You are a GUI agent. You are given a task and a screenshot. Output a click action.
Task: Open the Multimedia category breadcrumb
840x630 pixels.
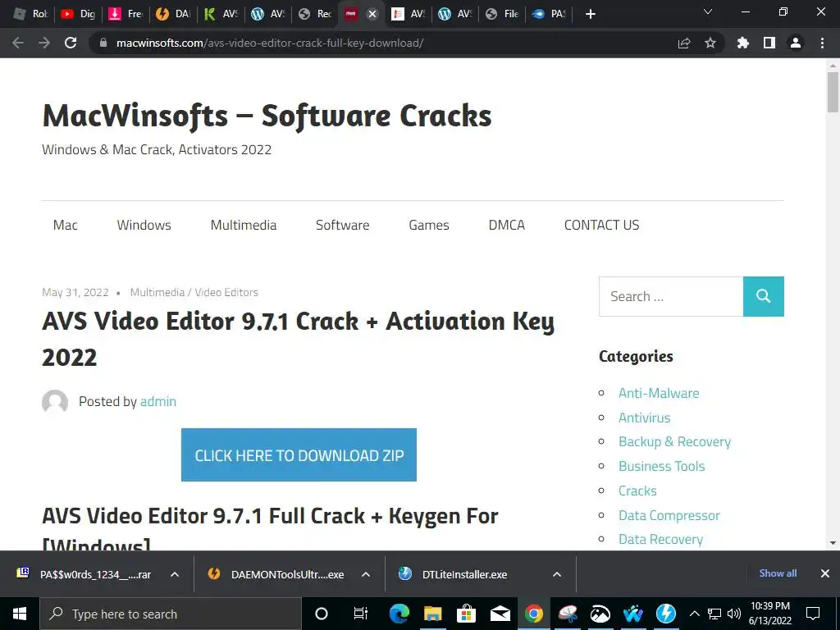pyautogui.click(x=157, y=293)
